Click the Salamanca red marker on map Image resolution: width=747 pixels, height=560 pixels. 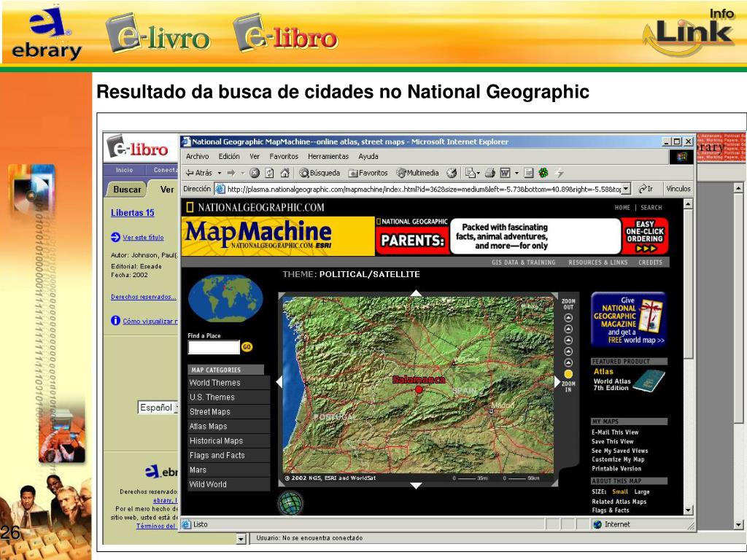click(x=419, y=389)
